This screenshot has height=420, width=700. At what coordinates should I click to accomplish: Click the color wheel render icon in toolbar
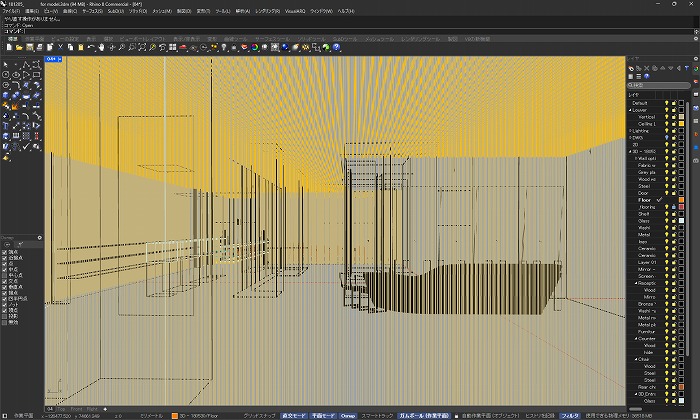[255, 47]
